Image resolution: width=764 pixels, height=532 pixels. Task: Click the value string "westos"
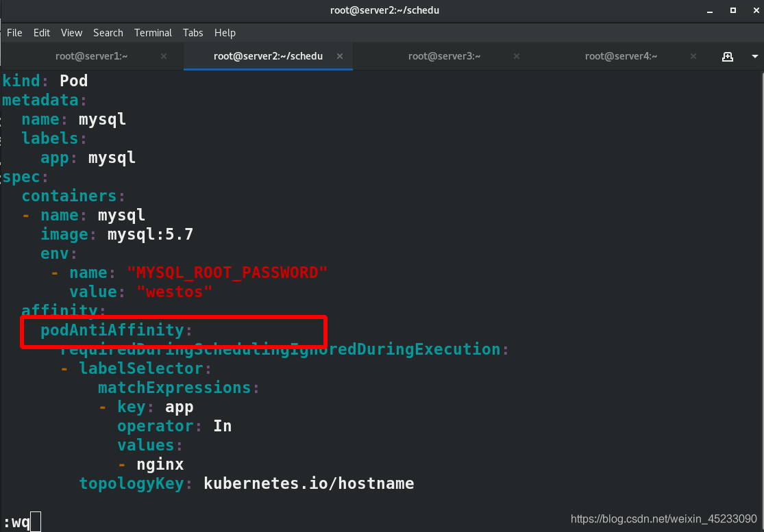tap(174, 292)
